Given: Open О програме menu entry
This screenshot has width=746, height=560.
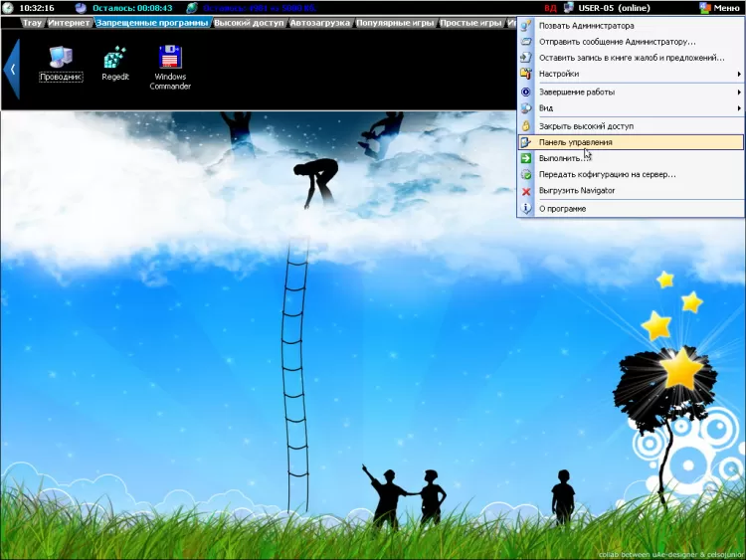Looking at the screenshot, I should 631,209.
